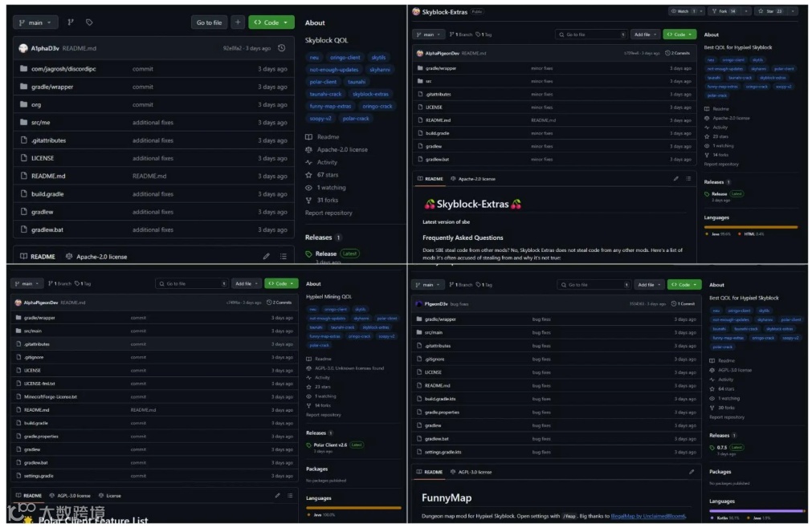Viewport: 812px width, 528px height.
Task: Focus Go to file search field in Hypixel Mining QOL repo
Action: pyautogui.click(x=192, y=283)
